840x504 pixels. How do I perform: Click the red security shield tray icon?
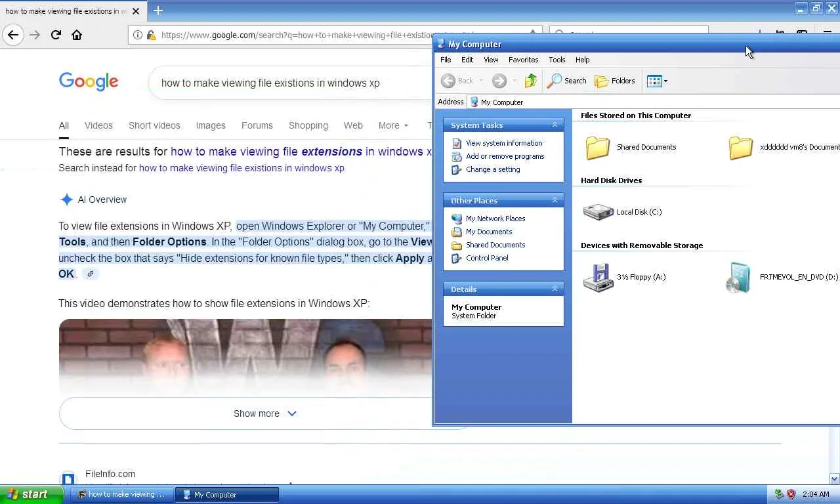pyautogui.click(x=791, y=494)
